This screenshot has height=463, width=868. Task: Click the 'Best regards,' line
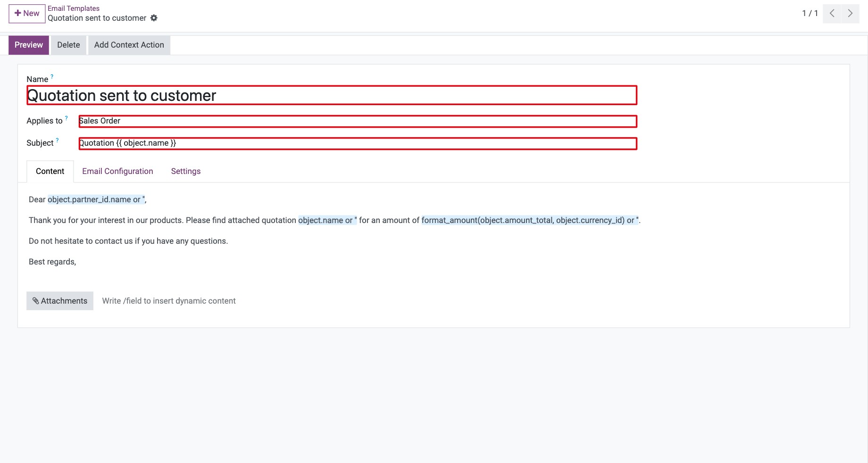(x=52, y=262)
